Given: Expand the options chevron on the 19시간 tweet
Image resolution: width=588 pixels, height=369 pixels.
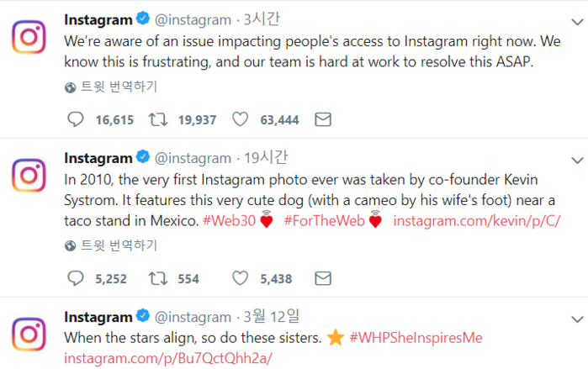Looking at the screenshot, I should tap(577, 161).
